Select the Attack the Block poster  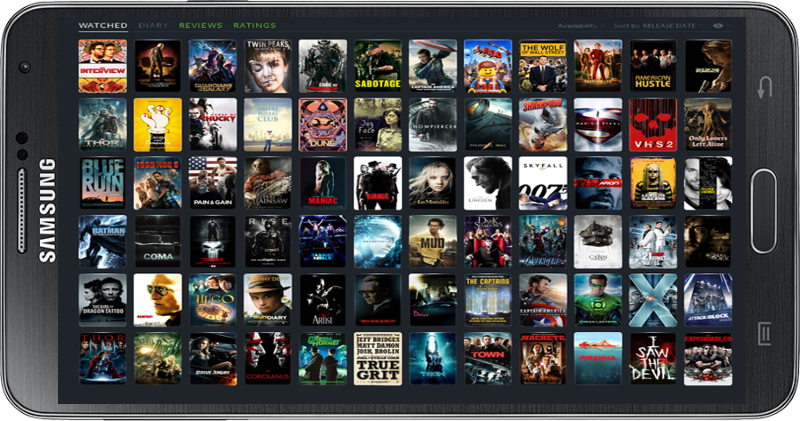tap(708, 300)
